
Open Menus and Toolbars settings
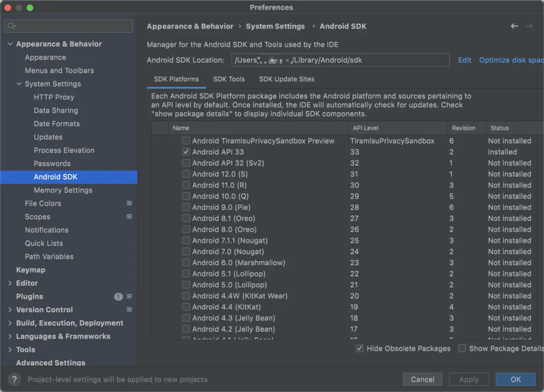pyautogui.click(x=59, y=70)
